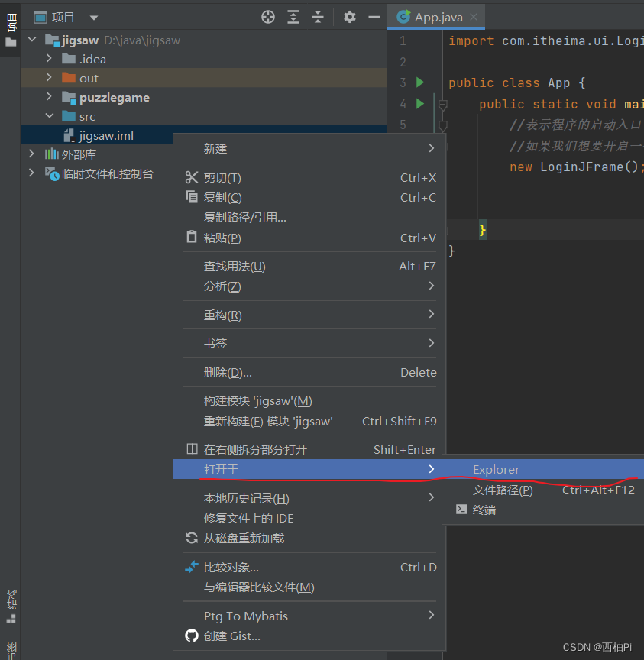This screenshot has width=644, height=660.
Task: Expand the puzzlegame module node
Action: (48, 98)
